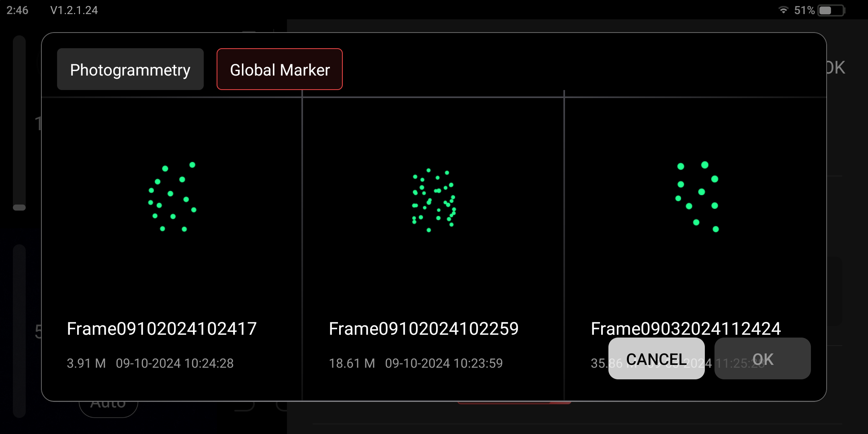This screenshot has width=868, height=434.
Task: Adjust the upper vertical slider handle
Action: pyautogui.click(x=19, y=207)
